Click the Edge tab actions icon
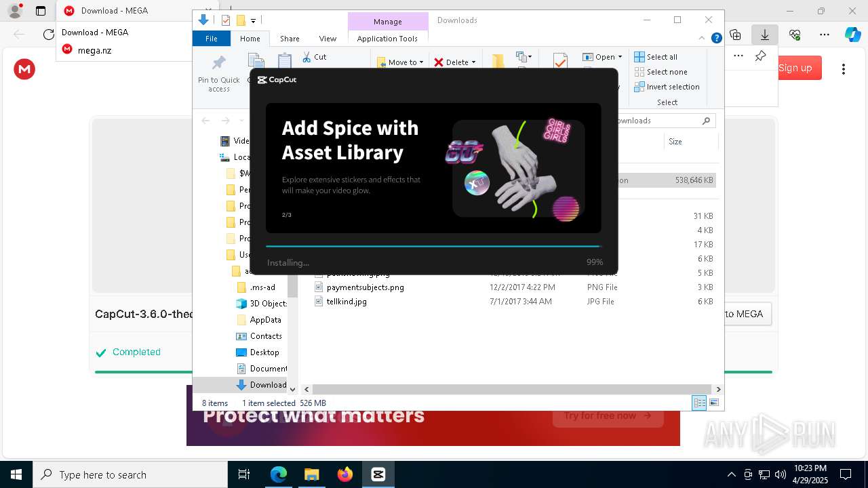This screenshot has width=868, height=488. point(41,11)
